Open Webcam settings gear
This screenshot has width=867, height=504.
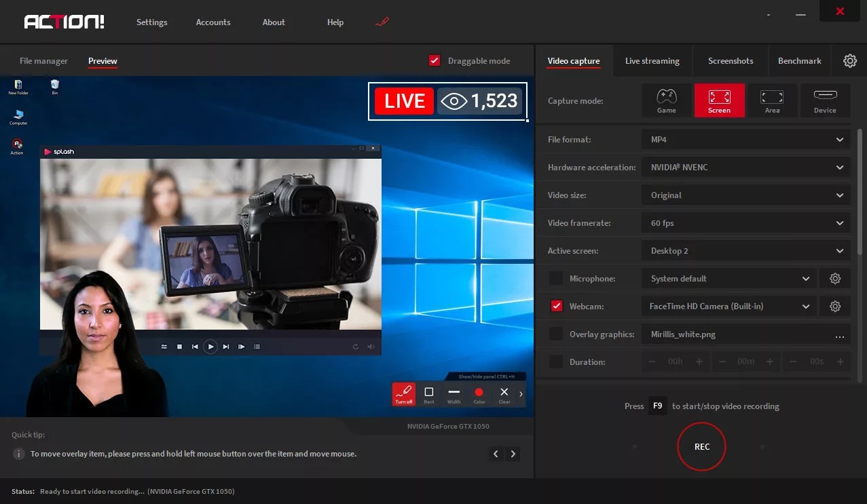click(835, 307)
